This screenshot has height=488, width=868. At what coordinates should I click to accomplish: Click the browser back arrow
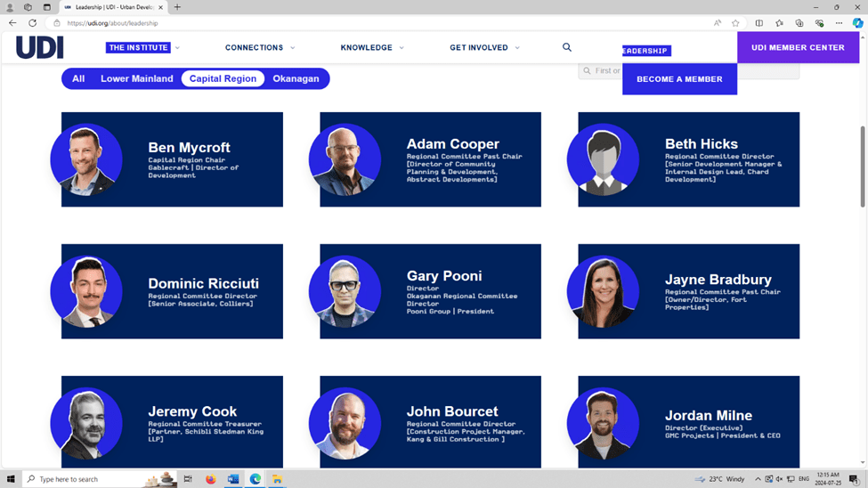click(12, 23)
